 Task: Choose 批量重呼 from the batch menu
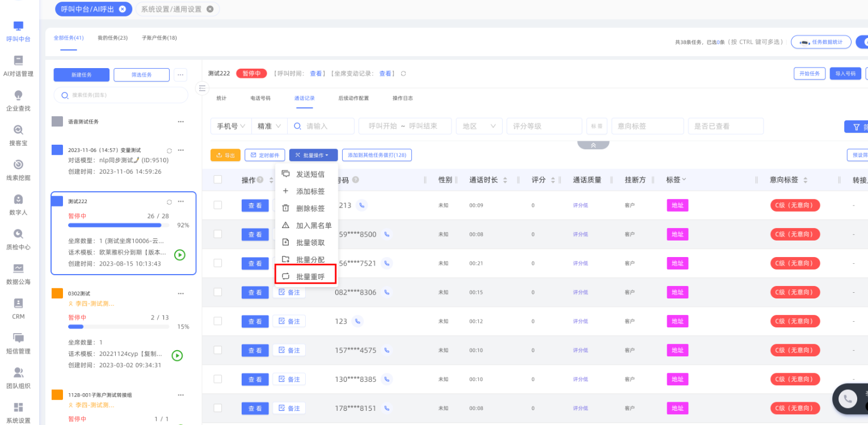pos(310,276)
